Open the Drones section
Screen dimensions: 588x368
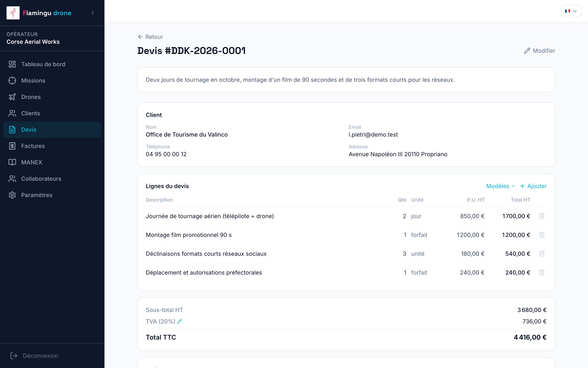(x=52, y=97)
